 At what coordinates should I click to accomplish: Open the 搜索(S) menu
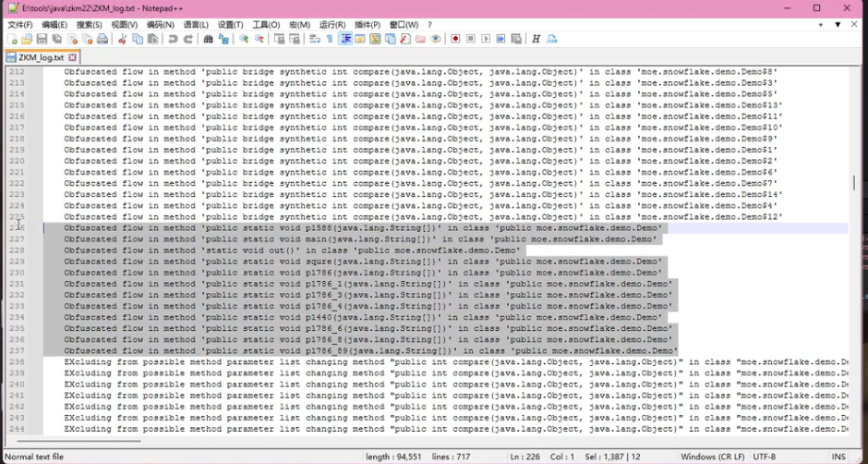coord(90,25)
